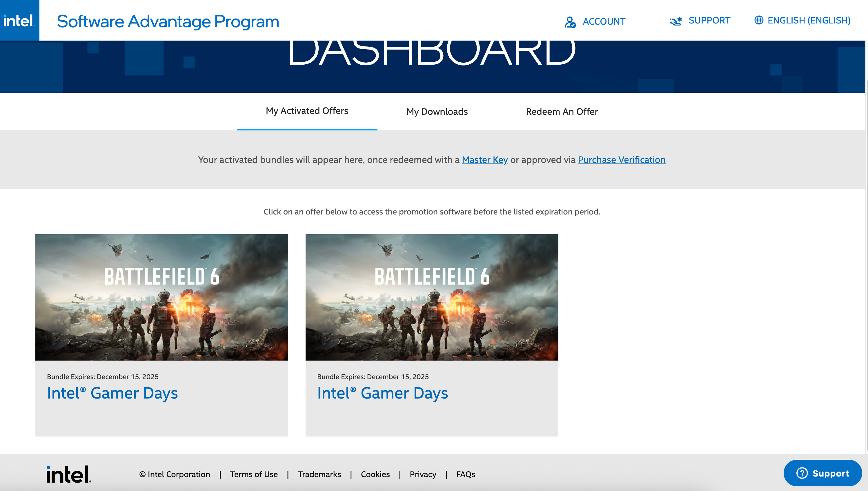Switch to the My Downloads tab
868x491 pixels.
[437, 112]
